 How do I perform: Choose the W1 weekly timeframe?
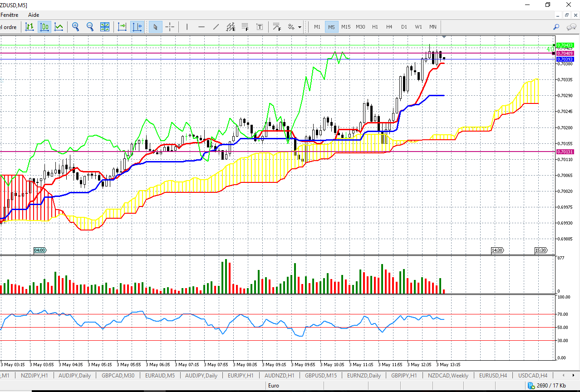(418, 27)
